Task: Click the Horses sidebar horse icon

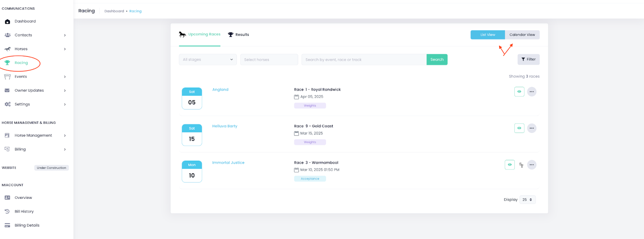Action: coord(7,49)
